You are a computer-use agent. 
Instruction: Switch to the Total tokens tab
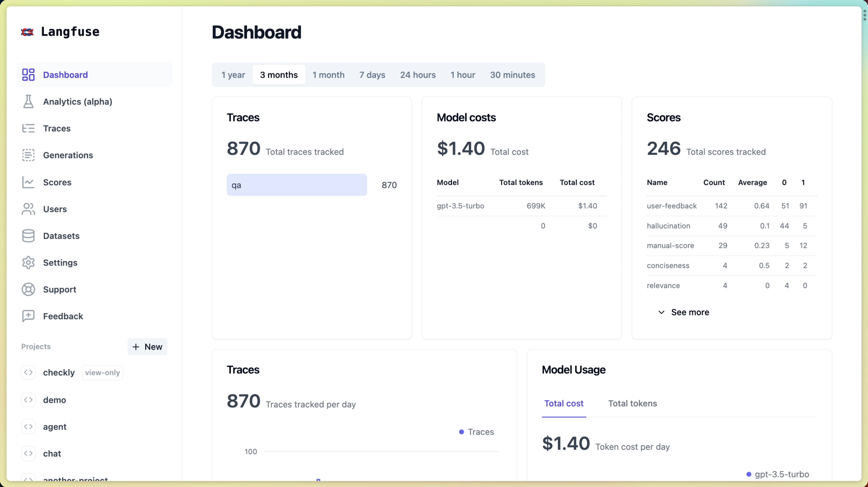(x=632, y=403)
